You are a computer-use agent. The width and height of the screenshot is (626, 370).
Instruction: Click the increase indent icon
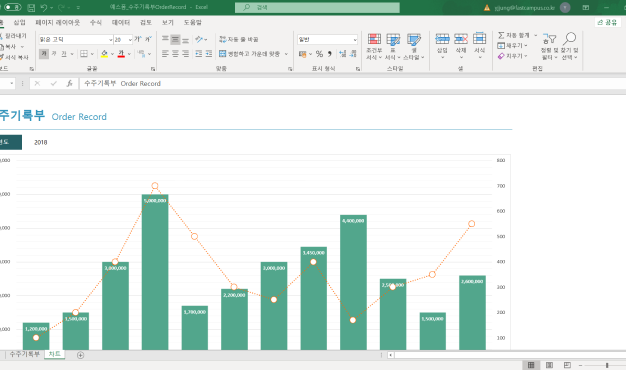click(208, 53)
